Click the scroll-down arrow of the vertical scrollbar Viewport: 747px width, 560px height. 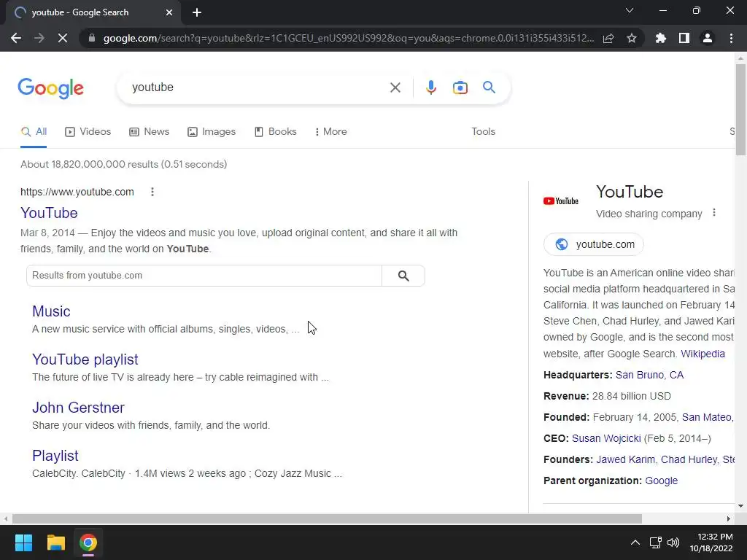[x=740, y=506]
